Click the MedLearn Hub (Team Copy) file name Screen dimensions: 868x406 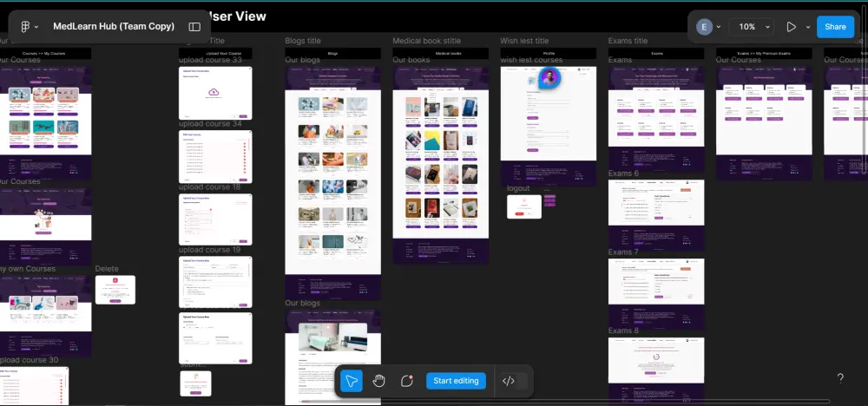pos(114,27)
